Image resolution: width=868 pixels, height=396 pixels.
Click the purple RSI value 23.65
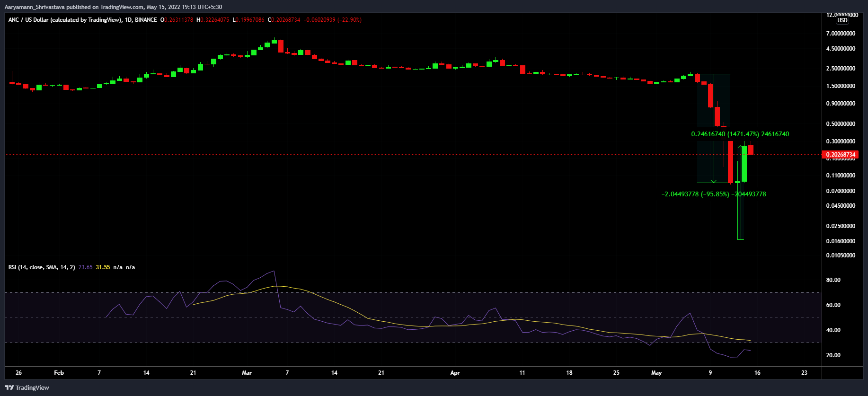click(86, 267)
